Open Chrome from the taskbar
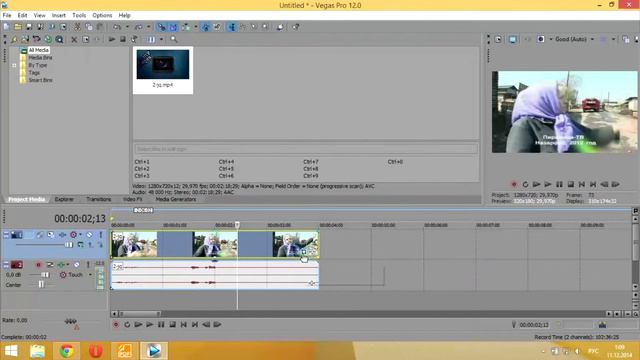 point(67,351)
